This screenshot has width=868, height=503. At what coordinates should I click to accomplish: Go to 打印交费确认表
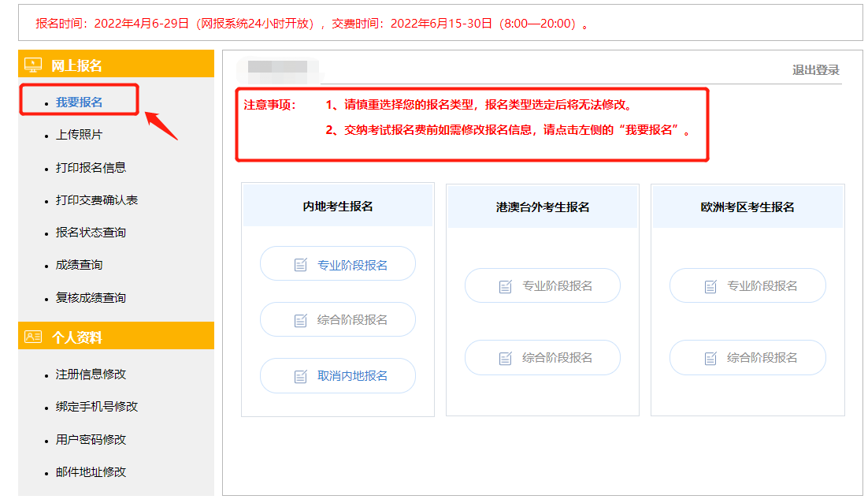[x=96, y=200]
